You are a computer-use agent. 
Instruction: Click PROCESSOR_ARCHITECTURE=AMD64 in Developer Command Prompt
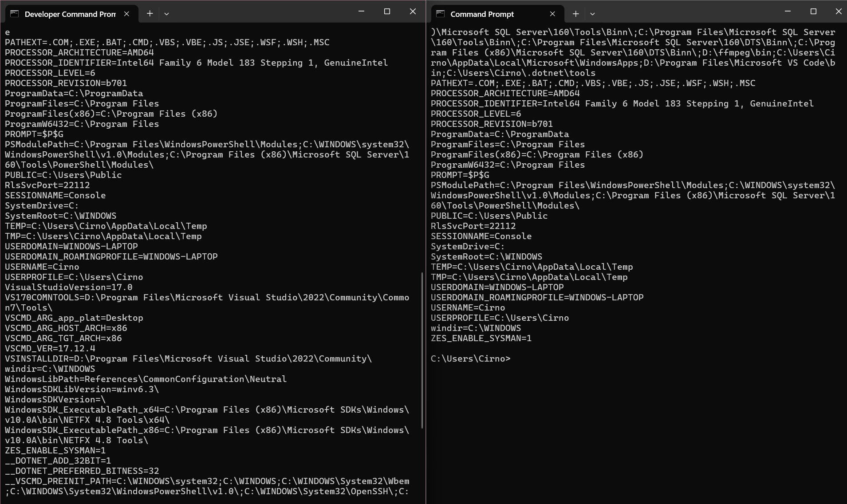pyautogui.click(x=79, y=52)
